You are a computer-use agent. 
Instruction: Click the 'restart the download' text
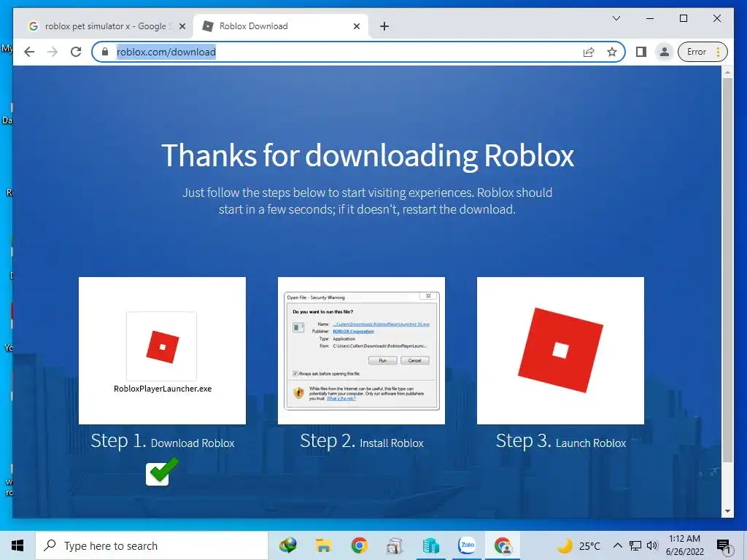tap(459, 209)
